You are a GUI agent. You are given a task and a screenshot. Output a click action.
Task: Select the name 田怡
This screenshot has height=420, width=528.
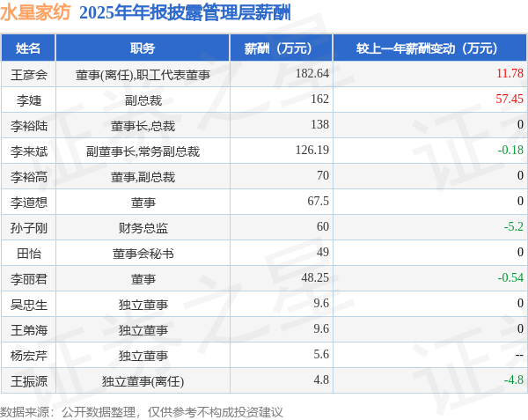coord(29,254)
